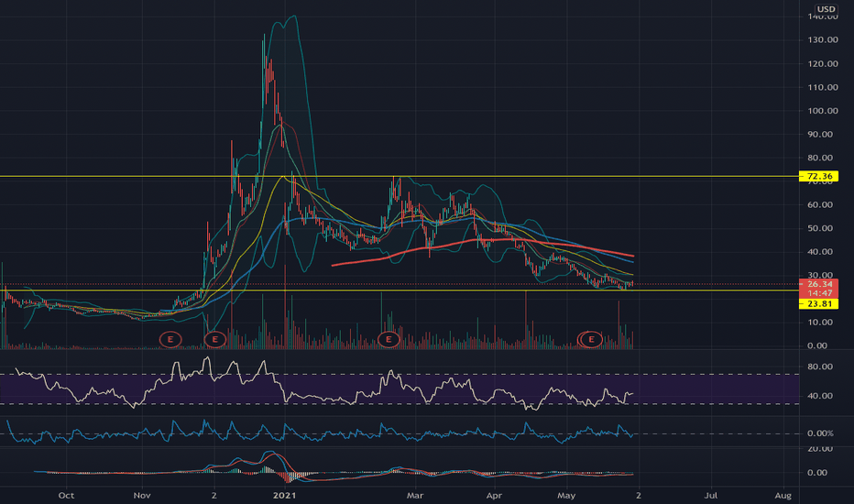This screenshot has height=504, width=854.
Task: Click the Apr label on time axis
Action: click(x=494, y=495)
